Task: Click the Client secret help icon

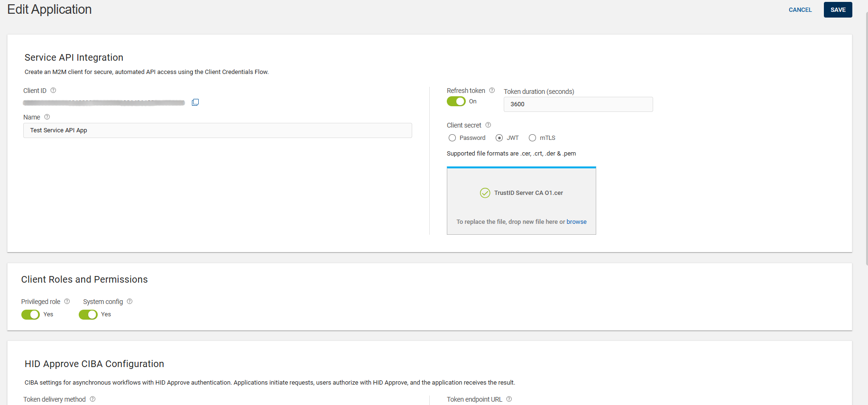Action: pos(488,125)
